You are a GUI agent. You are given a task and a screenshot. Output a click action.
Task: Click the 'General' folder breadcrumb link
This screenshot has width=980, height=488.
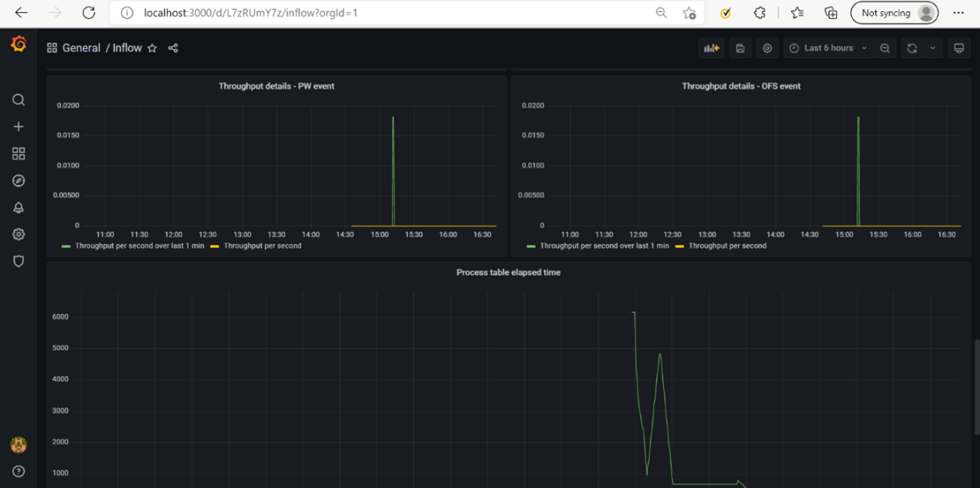(x=81, y=48)
